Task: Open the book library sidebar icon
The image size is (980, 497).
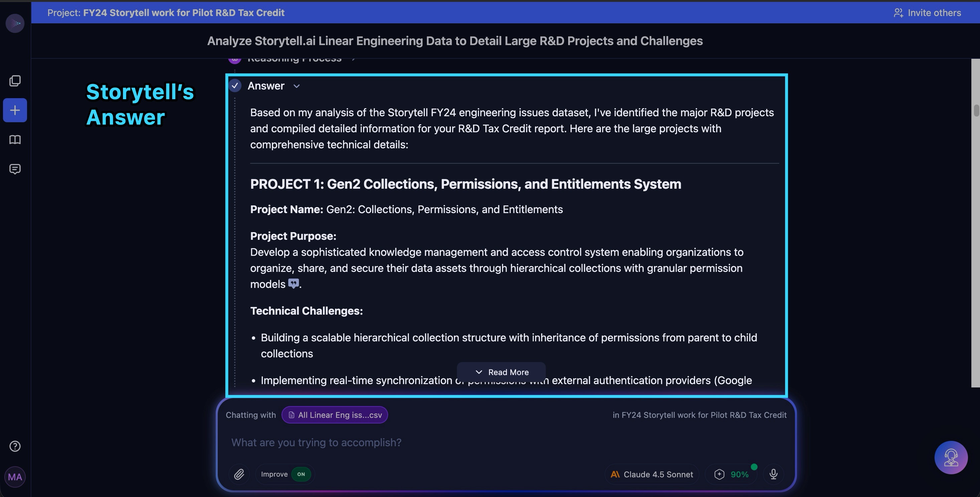Action: (15, 140)
